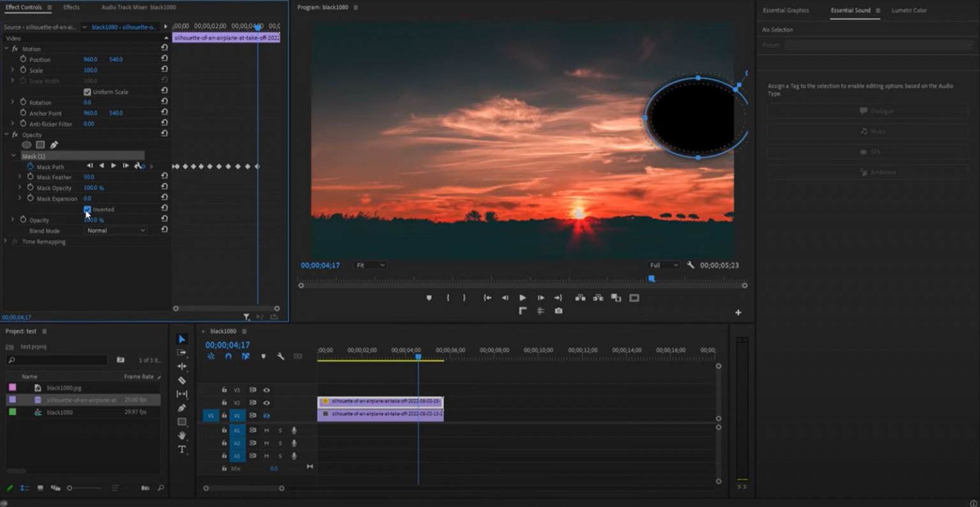Viewport: 980px width, 507px height.
Task: Open the Blend Mode dropdown
Action: (x=115, y=230)
